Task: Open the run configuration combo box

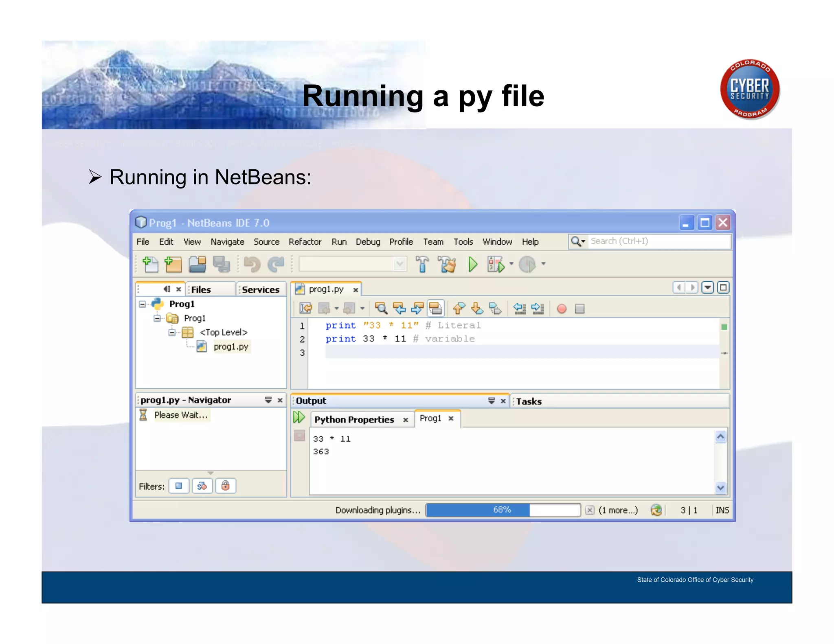Action: pyautogui.click(x=353, y=264)
